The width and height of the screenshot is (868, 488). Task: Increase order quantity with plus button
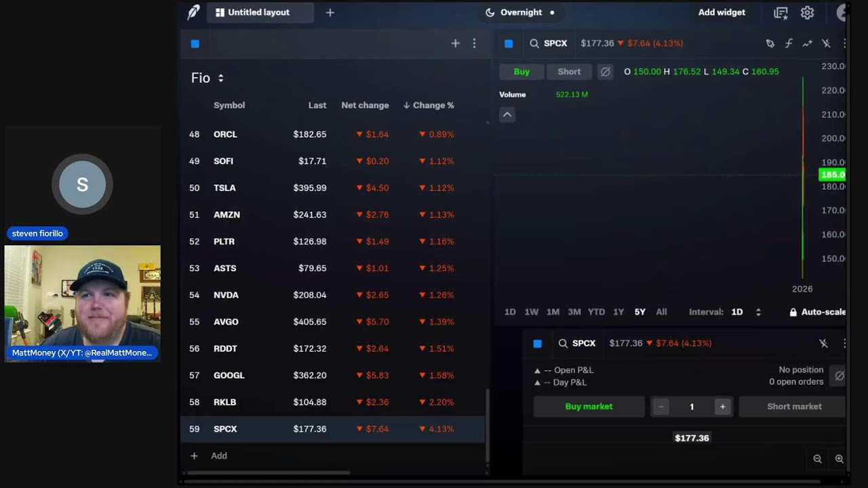pos(723,407)
